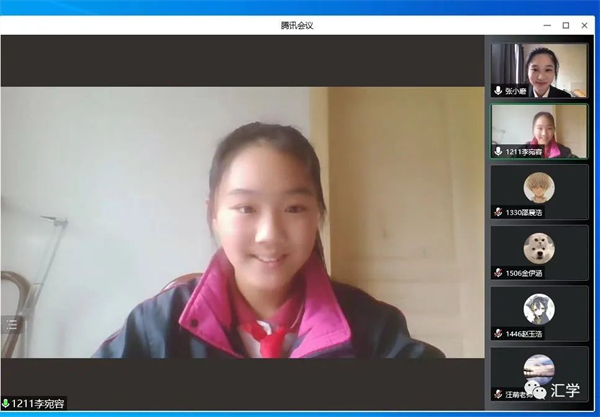Click the landscape avatar of the bottom participant
This screenshot has width=600, height=417.
tap(539, 369)
